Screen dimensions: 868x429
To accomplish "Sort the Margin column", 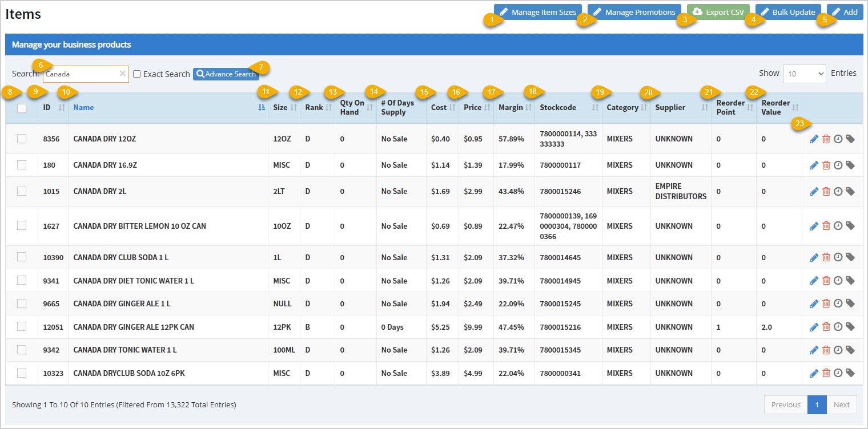I will tap(529, 108).
